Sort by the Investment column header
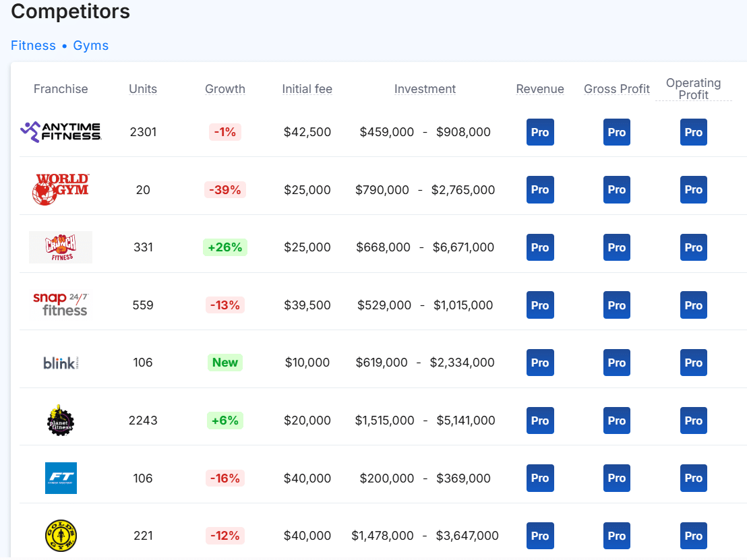The width and height of the screenshot is (747, 560). tap(425, 89)
